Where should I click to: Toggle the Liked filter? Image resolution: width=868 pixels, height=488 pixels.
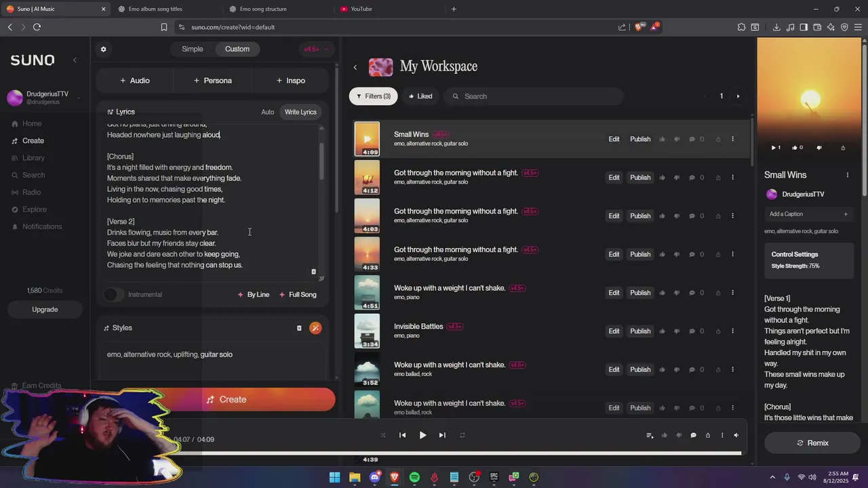(x=420, y=96)
